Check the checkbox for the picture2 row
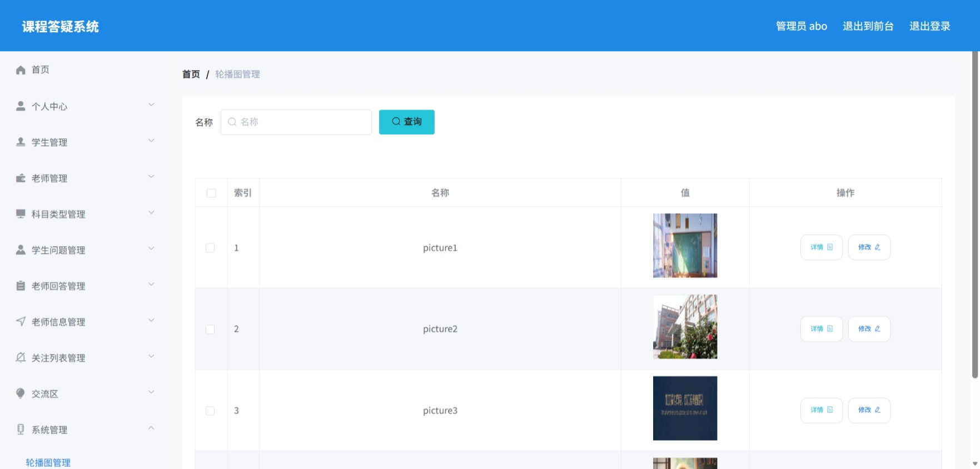 210,330
